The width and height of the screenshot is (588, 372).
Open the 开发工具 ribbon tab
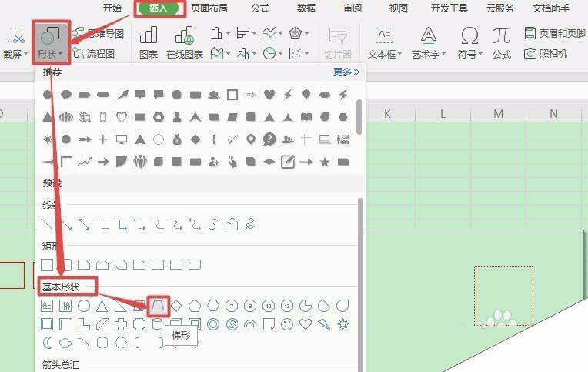click(x=449, y=8)
